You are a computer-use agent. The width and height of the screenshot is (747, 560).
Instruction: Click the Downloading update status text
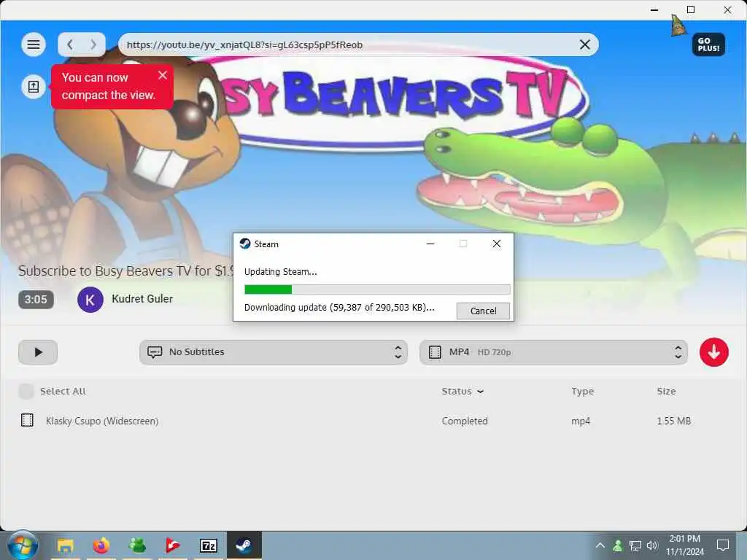pyautogui.click(x=339, y=308)
